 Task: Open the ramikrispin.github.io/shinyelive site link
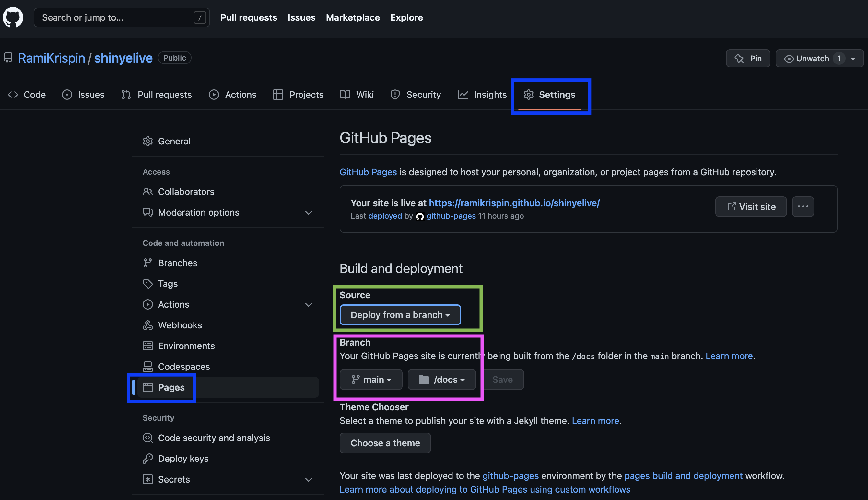(514, 203)
